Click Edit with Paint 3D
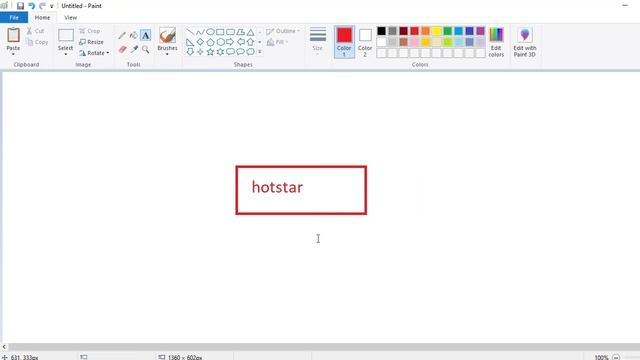 tap(525, 42)
